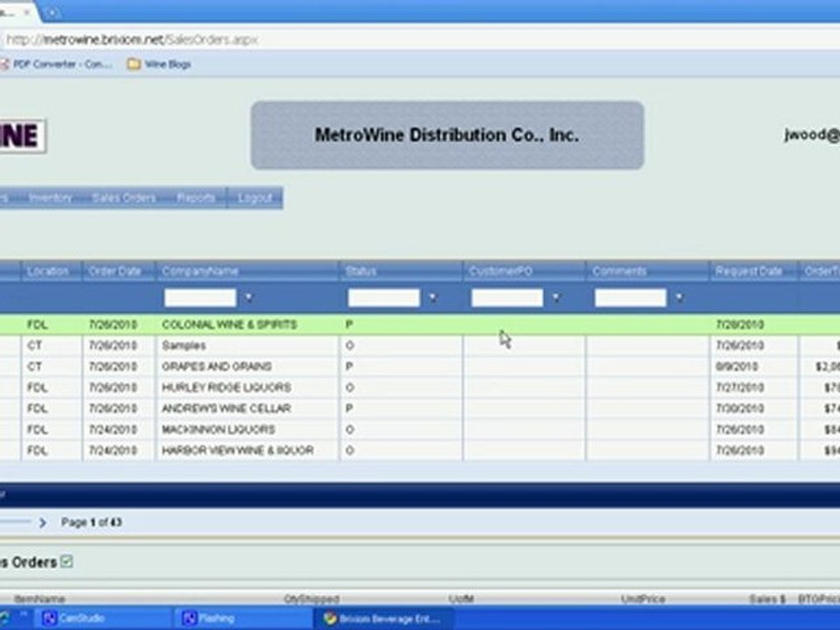Open the Status filter dropdown arrow
Screen dimensions: 840x630
click(x=432, y=297)
